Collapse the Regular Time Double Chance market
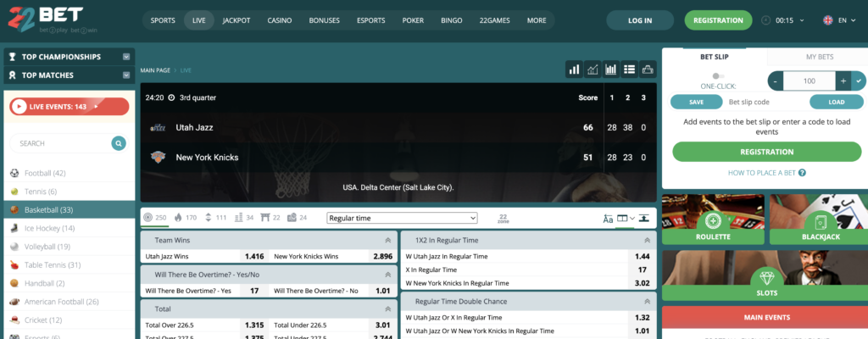This screenshot has height=339, width=868. (647, 302)
